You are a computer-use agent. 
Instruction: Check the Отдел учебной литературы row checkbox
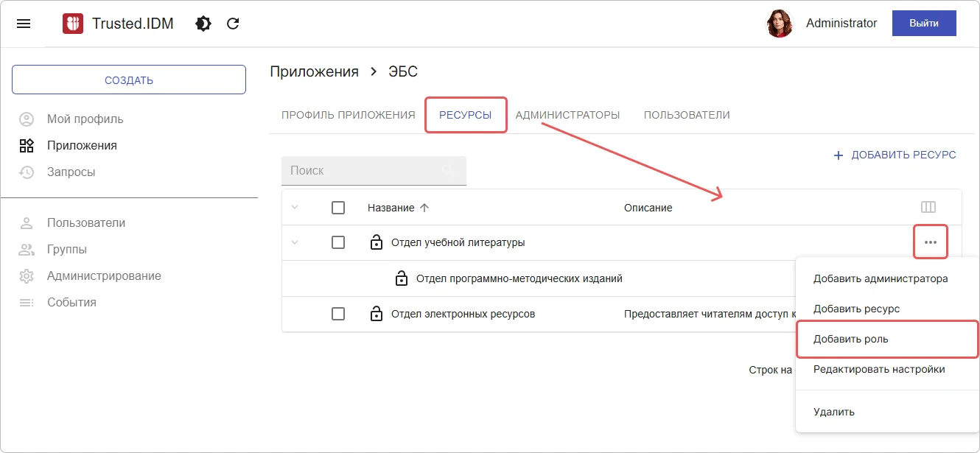[338, 242]
